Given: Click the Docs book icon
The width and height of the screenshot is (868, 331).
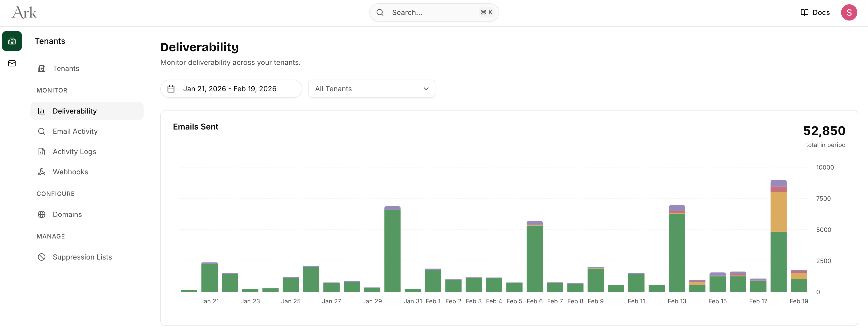Looking at the screenshot, I should coord(804,13).
